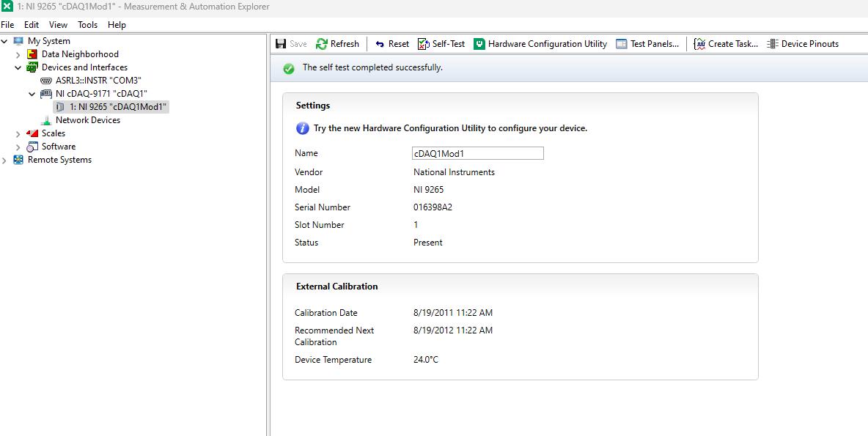Image resolution: width=868 pixels, height=436 pixels.
Task: Click the Network Devices icon
Action: [x=46, y=120]
